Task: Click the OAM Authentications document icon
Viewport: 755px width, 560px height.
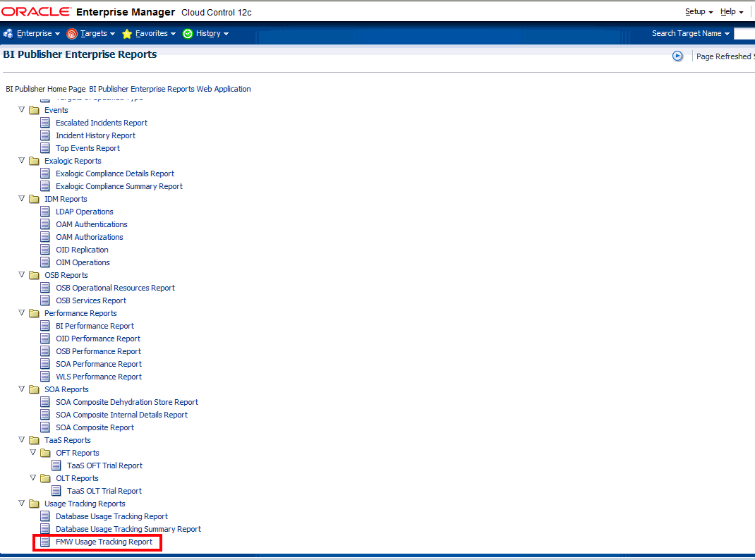Action: point(44,224)
